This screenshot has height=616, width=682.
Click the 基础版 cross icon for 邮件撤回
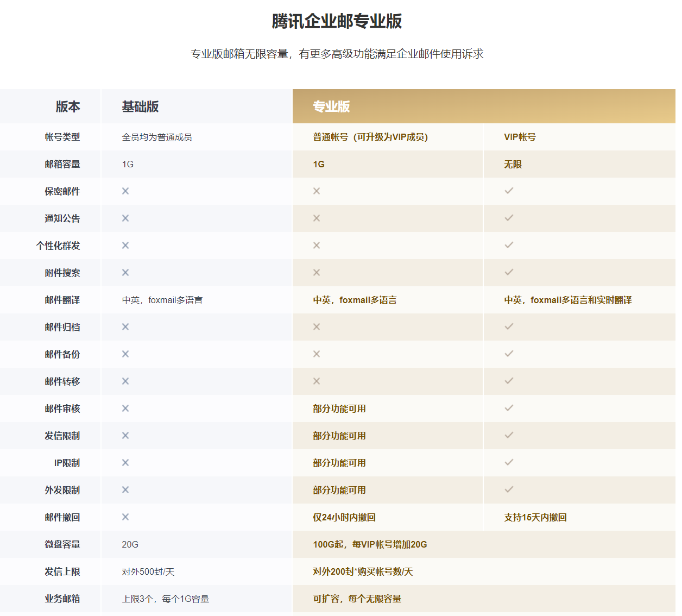[x=125, y=517]
